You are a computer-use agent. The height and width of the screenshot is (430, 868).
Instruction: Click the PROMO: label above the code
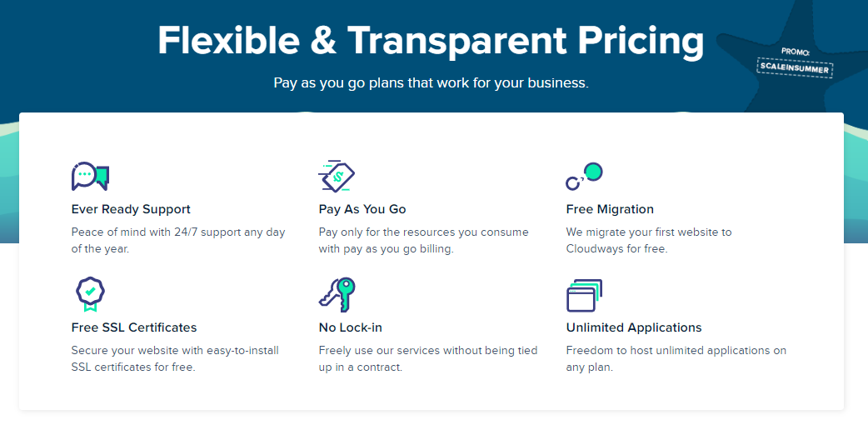pos(796,52)
